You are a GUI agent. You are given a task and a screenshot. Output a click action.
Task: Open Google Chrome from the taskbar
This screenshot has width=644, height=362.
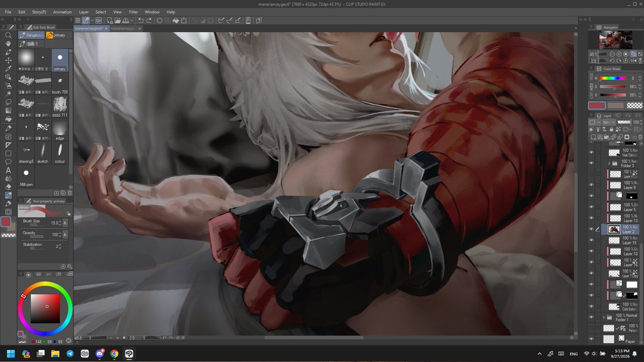click(114, 354)
